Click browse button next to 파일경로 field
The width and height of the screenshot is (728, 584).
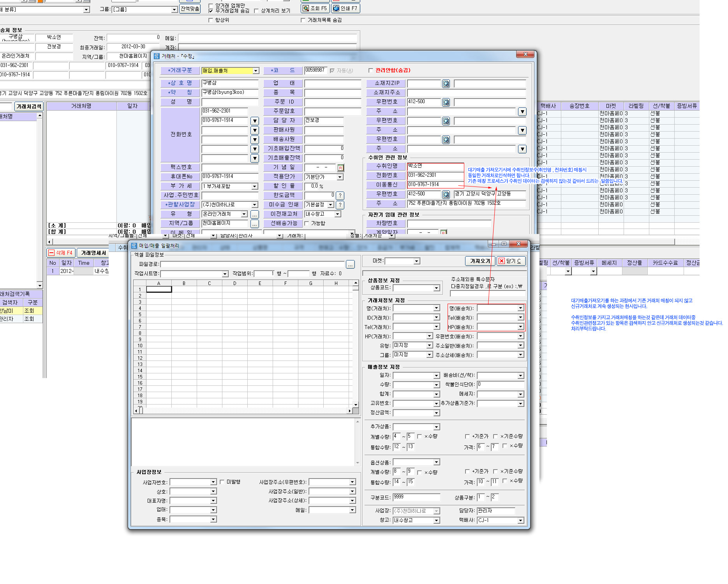[350, 264]
